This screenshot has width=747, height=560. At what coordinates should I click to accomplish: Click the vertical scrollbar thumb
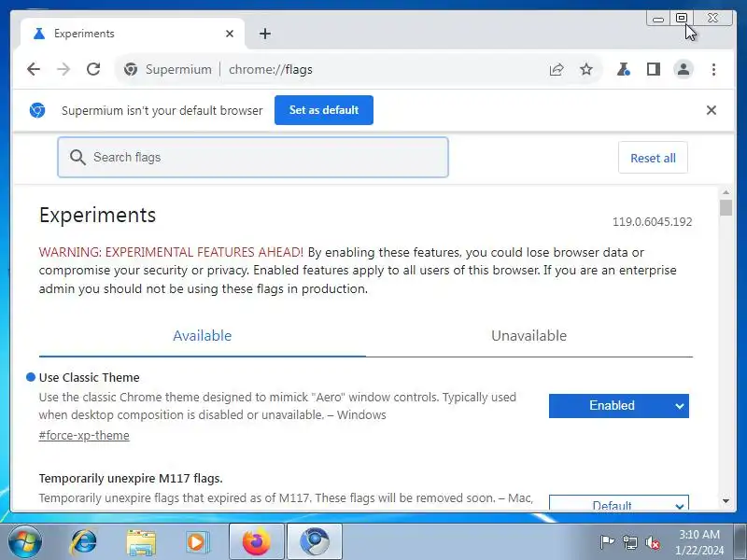pyautogui.click(x=726, y=208)
